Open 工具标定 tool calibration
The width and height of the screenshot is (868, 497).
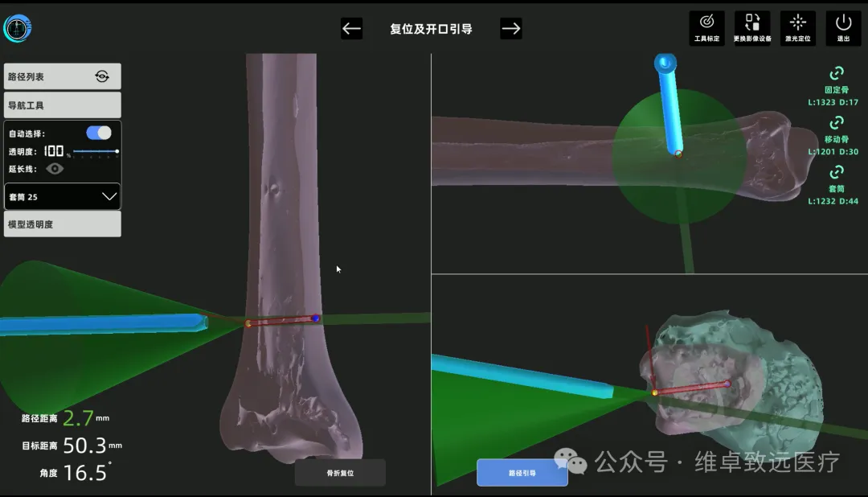click(x=707, y=27)
